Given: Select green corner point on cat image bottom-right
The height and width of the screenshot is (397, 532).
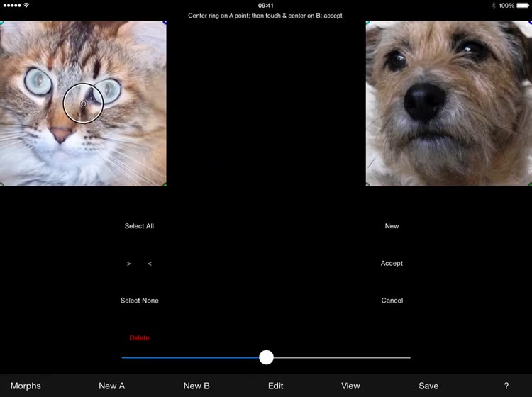Looking at the screenshot, I should point(165,184).
